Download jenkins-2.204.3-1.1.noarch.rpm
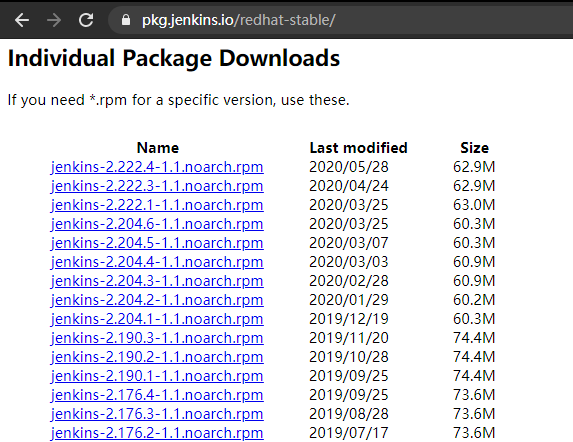This screenshot has height=442, width=573. (157, 281)
